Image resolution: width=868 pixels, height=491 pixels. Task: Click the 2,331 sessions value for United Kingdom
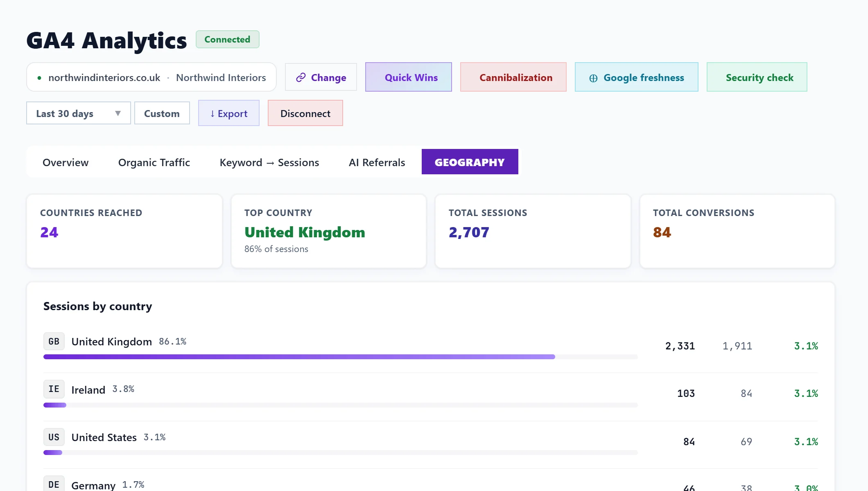680,346
